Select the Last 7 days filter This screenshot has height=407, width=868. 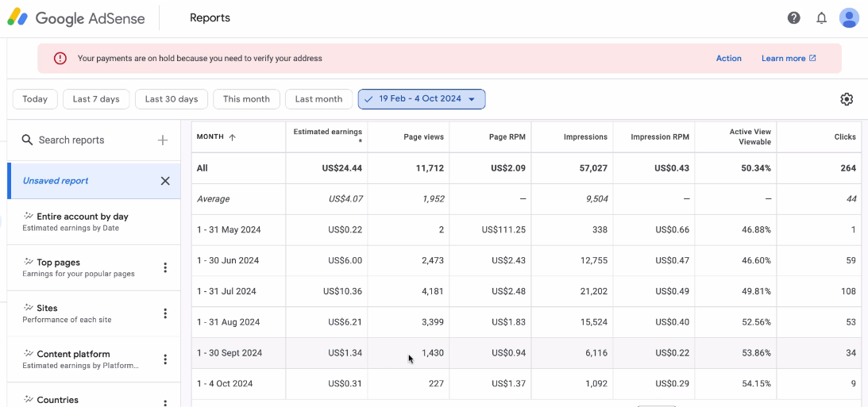(96, 99)
